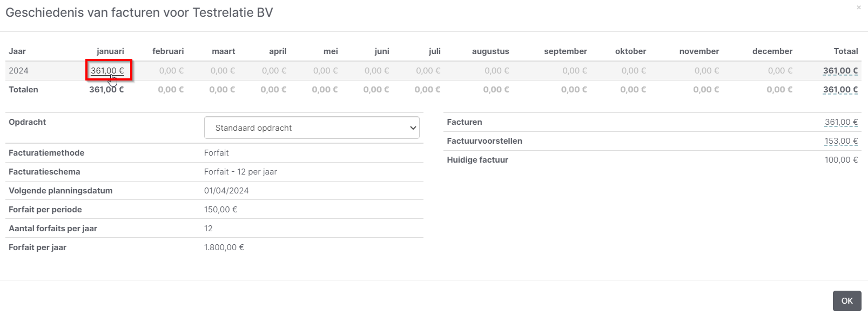868x315 pixels.
Task: Click the Totaal column header
Action: 846,51
